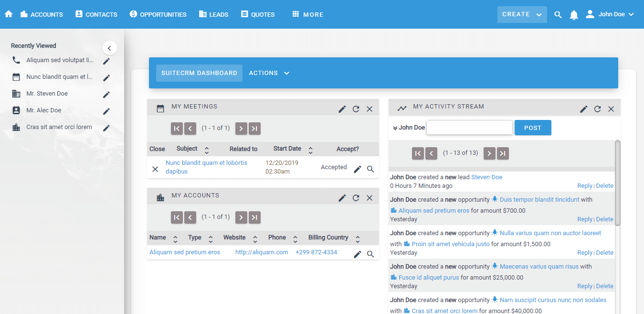Click the global search magnifier icon
Image resolution: width=644 pixels, height=314 pixels.
(x=558, y=15)
